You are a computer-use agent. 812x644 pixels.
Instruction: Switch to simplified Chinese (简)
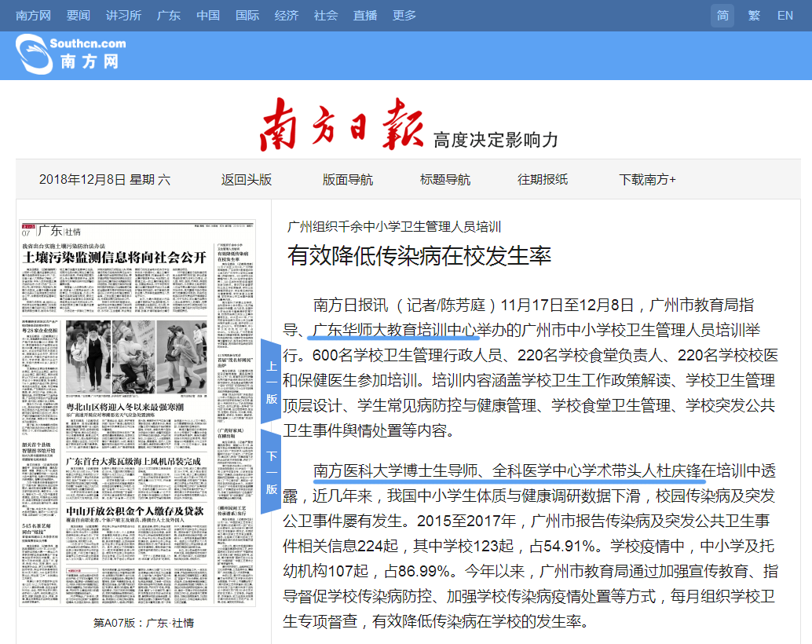[x=722, y=16]
